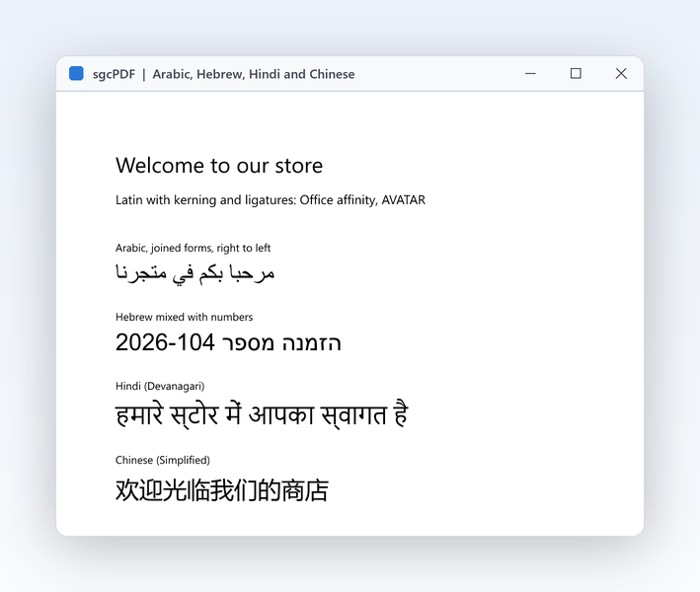Click the heading 'Welcome to our store'

(x=219, y=166)
